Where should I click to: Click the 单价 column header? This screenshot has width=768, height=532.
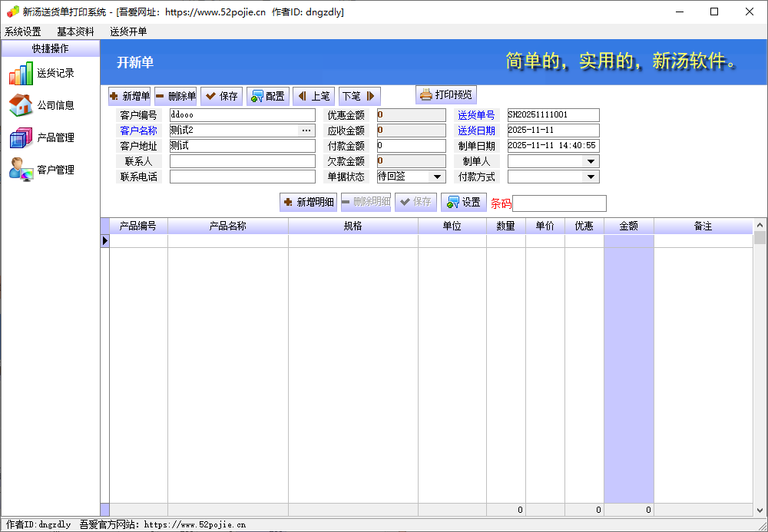[x=545, y=226]
